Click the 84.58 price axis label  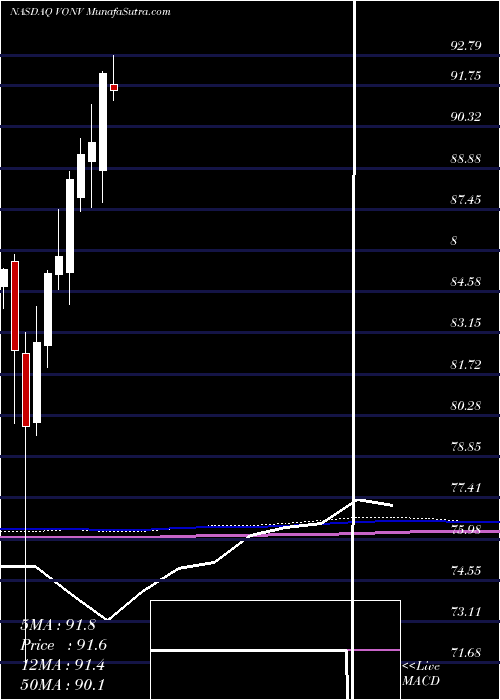click(x=466, y=282)
